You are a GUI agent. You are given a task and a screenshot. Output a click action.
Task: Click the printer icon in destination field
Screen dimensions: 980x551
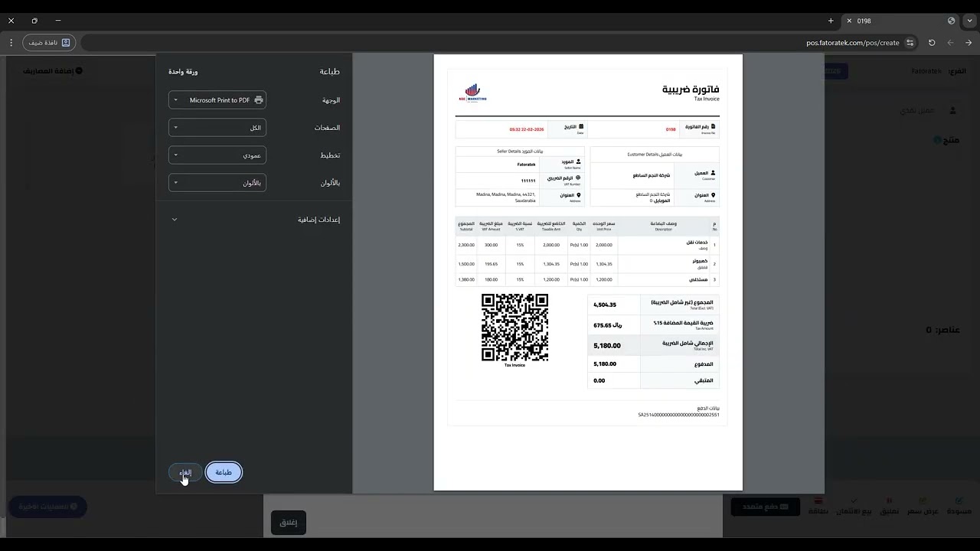tap(259, 100)
